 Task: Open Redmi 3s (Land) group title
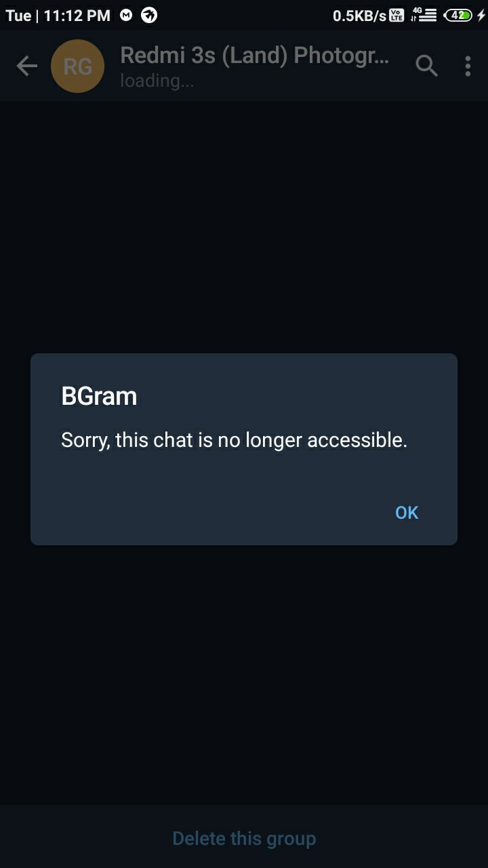click(254, 56)
